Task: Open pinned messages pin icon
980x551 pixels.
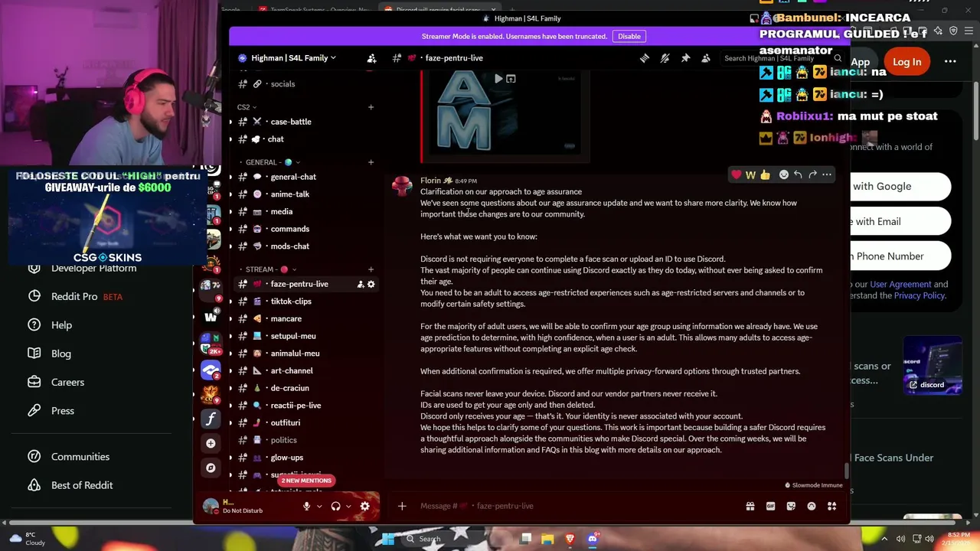Action: click(x=685, y=58)
